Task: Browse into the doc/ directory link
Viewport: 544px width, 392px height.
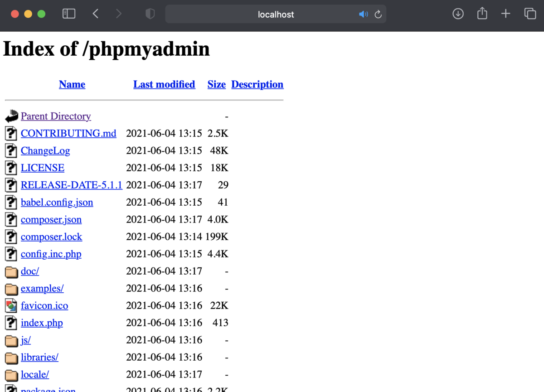Action: click(x=30, y=271)
